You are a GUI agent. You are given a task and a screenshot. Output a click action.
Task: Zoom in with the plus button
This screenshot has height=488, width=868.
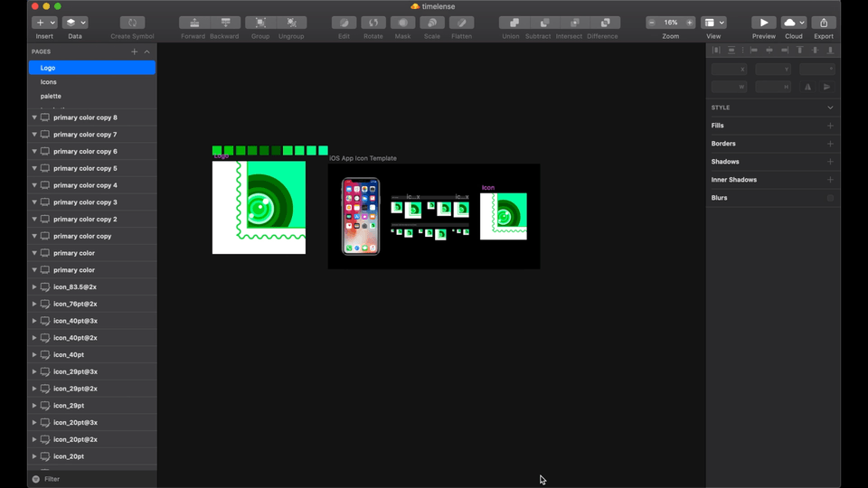pyautogui.click(x=689, y=23)
